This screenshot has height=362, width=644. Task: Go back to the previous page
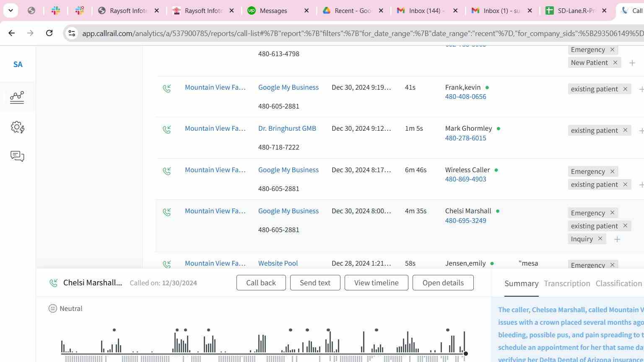click(12, 33)
